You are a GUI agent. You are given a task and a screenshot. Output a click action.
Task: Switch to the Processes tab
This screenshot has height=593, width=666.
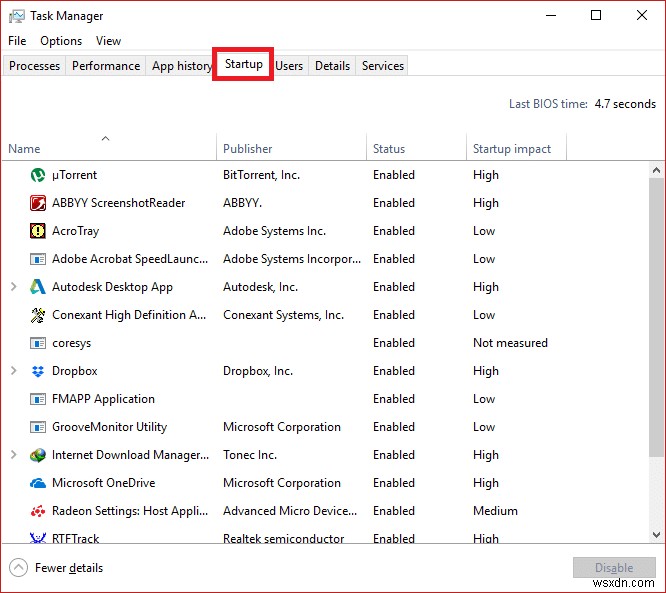[x=34, y=66]
